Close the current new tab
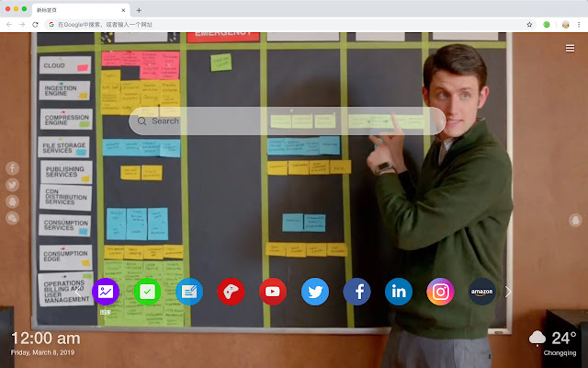This screenshot has width=588, height=368. tap(123, 10)
